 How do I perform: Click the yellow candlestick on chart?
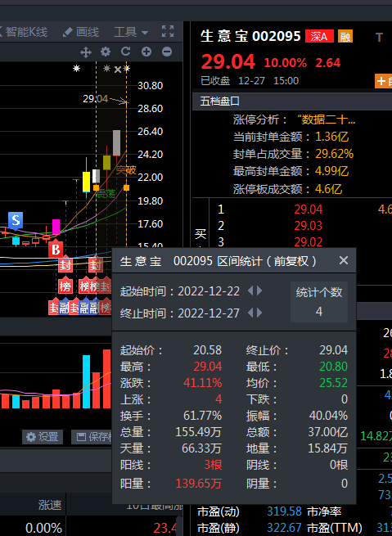click(87, 182)
